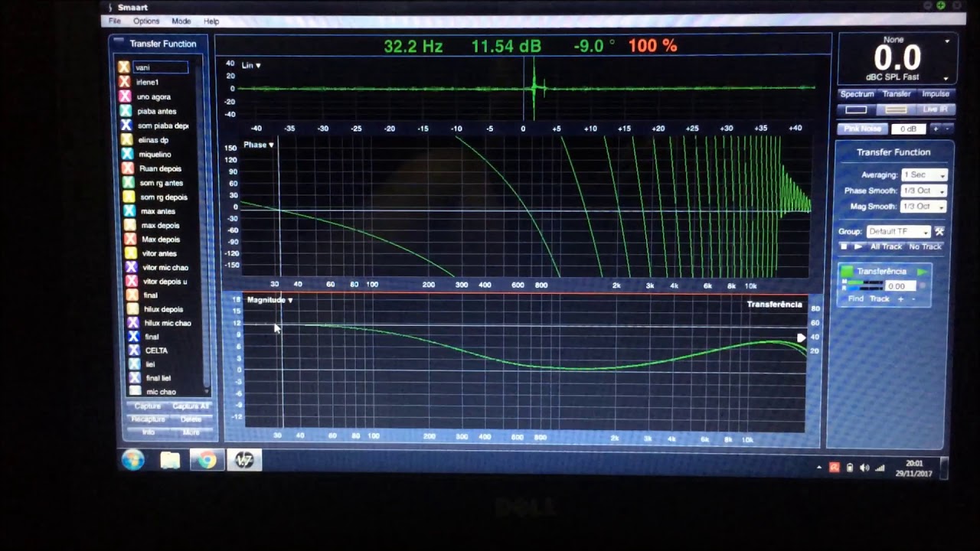
Task: Click the color X icon beside final liel
Action: [134, 378]
